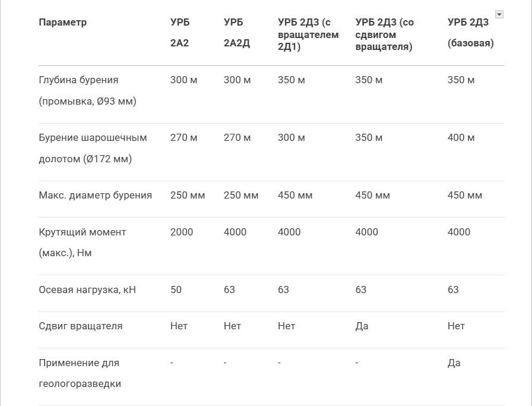
Task: Click the 'УРБ 2А2' column header
Action: (179, 33)
